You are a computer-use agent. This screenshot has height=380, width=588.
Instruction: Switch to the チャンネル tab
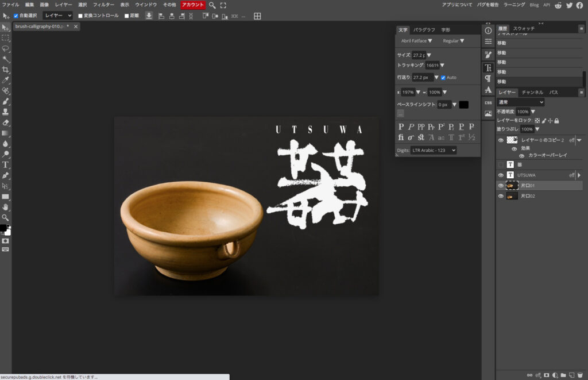click(x=532, y=92)
